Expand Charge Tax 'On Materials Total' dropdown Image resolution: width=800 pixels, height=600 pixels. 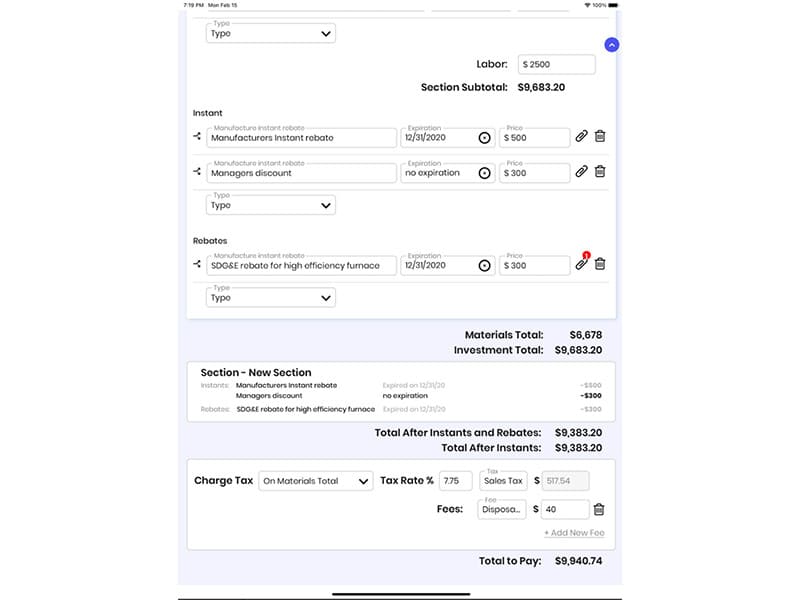(316, 481)
